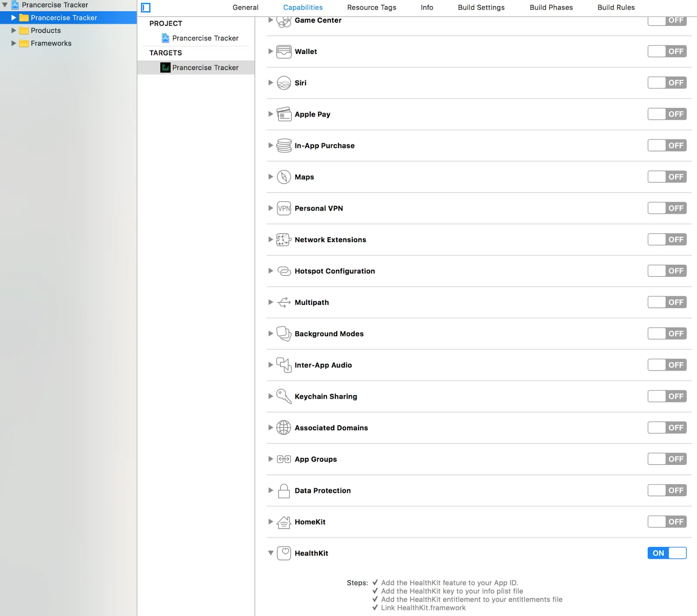The image size is (697, 616).
Task: Open the Build Phases tab
Action: [x=551, y=7]
